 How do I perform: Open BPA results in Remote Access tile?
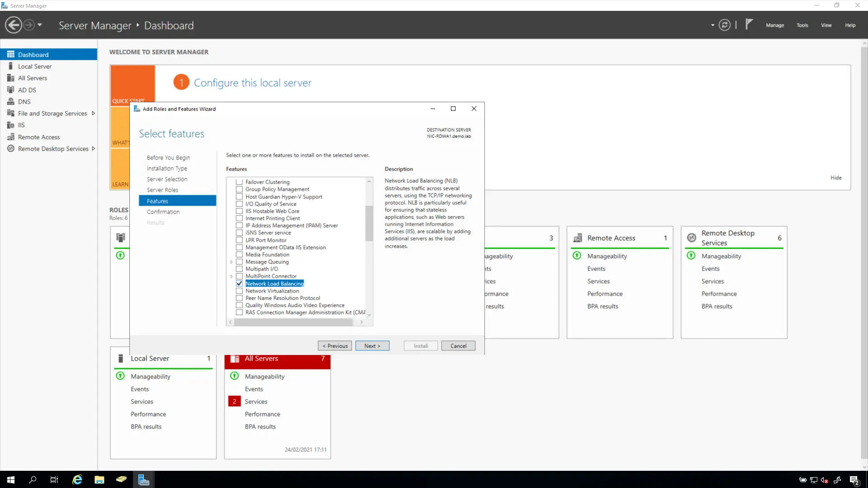pyautogui.click(x=602, y=306)
